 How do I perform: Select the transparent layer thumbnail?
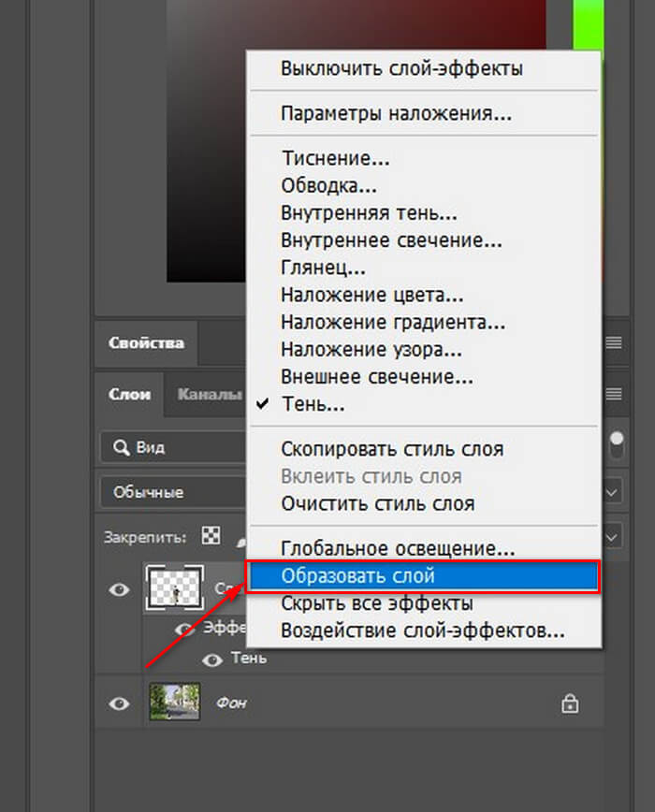174,587
